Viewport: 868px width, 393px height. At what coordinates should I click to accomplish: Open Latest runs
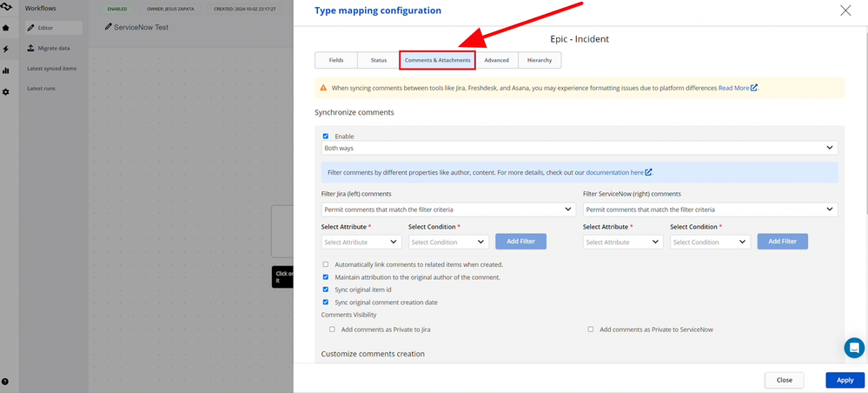(x=41, y=88)
